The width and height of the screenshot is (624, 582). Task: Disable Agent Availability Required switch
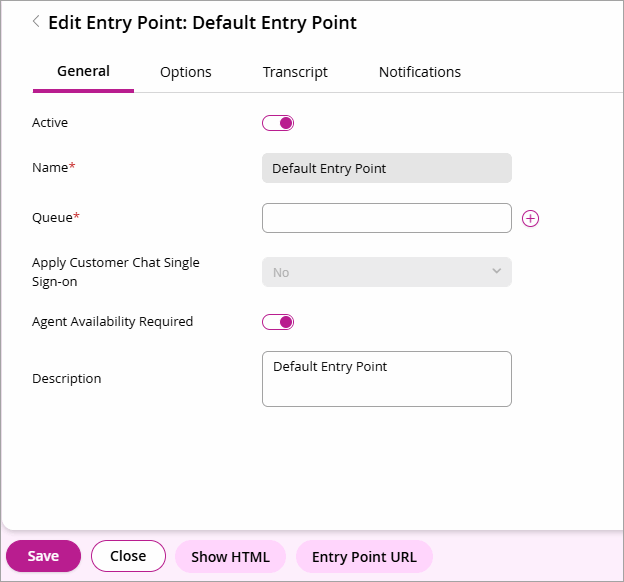point(278,322)
